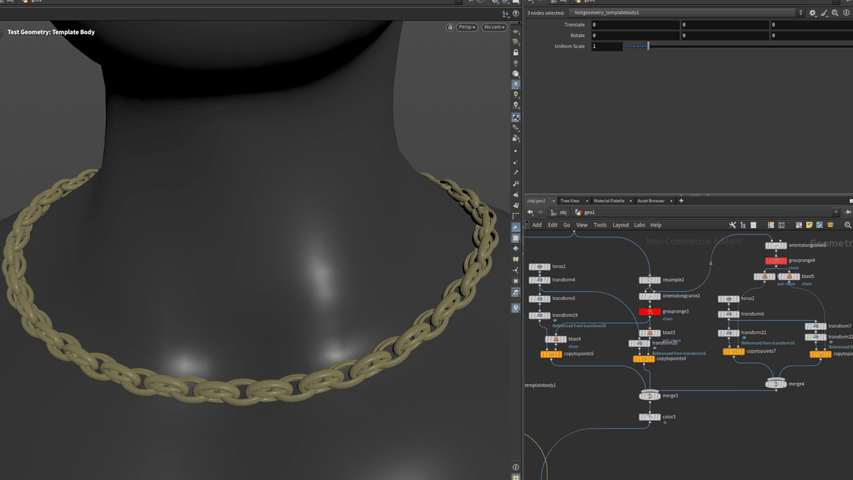Expand the network path history dropdown
This screenshot has width=853, height=480.
coord(836,212)
